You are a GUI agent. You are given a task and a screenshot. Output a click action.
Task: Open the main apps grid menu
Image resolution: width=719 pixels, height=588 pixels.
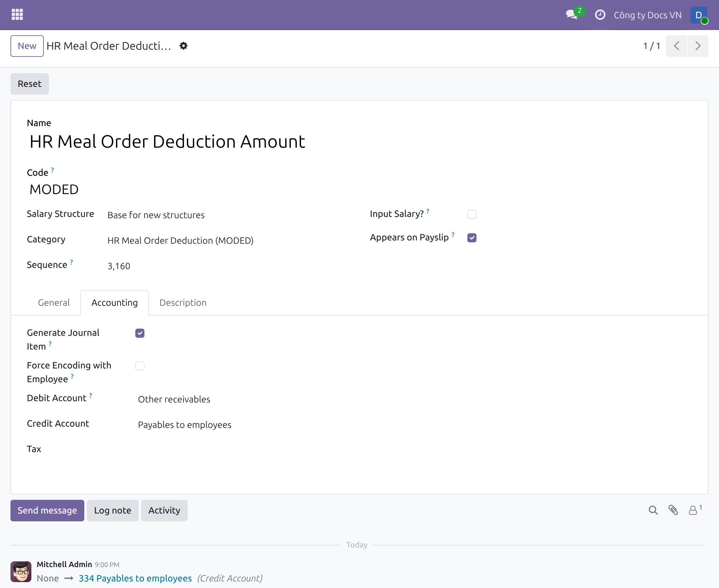coord(17,15)
